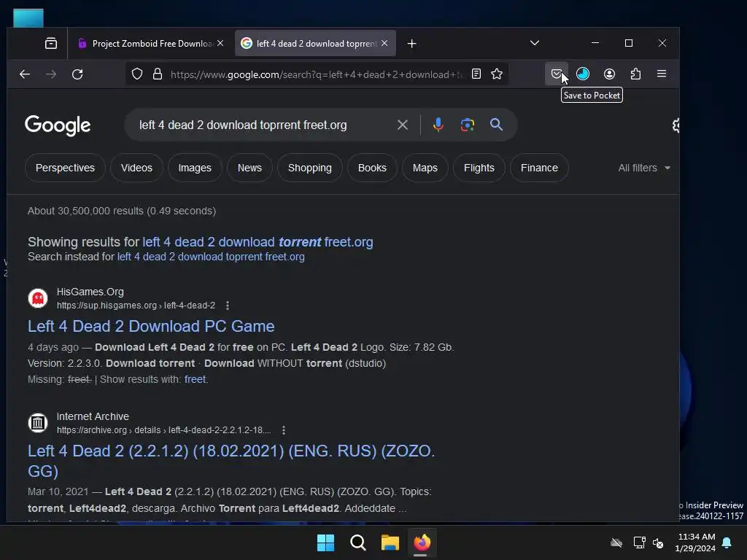Click the Internet Archive site favicon
Screen dimensions: 747x560
(38, 423)
